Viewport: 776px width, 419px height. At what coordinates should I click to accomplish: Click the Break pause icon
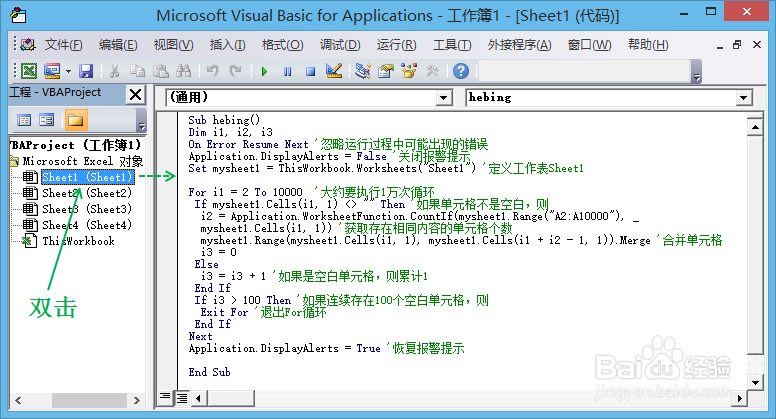click(x=288, y=72)
